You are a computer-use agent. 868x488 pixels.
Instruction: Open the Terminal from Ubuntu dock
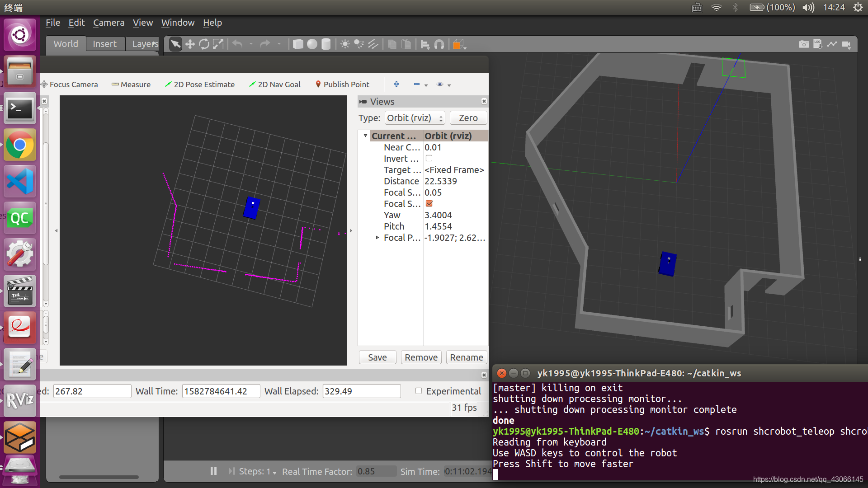[19, 108]
